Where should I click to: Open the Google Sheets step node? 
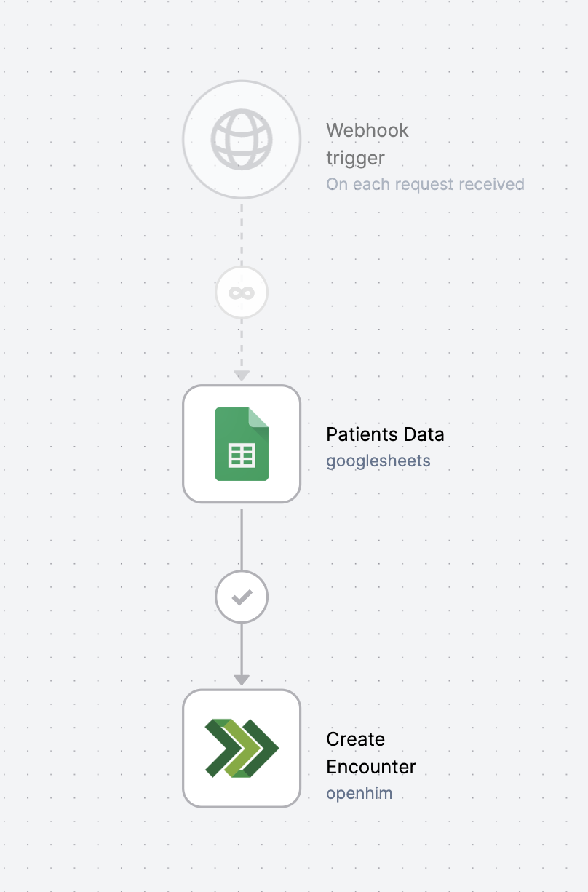point(242,444)
